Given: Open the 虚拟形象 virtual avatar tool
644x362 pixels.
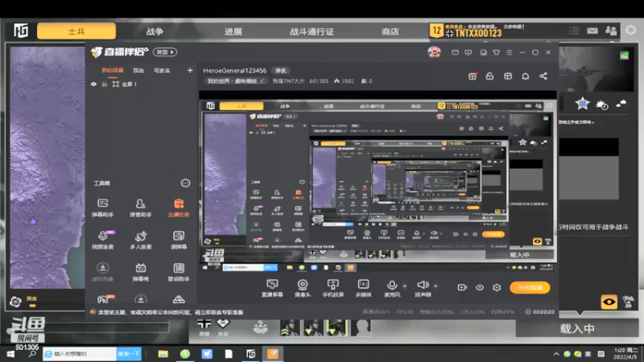Looking at the screenshot, I should click(x=103, y=272).
